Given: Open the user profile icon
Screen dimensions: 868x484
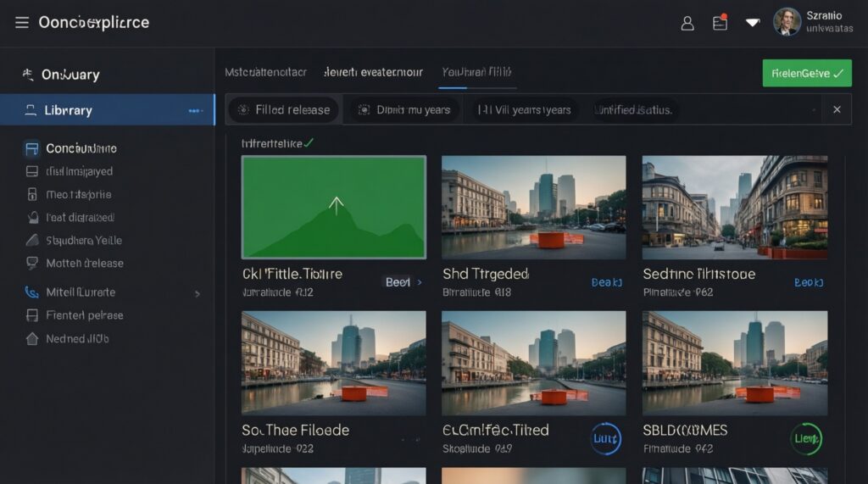Looking at the screenshot, I should point(687,23).
